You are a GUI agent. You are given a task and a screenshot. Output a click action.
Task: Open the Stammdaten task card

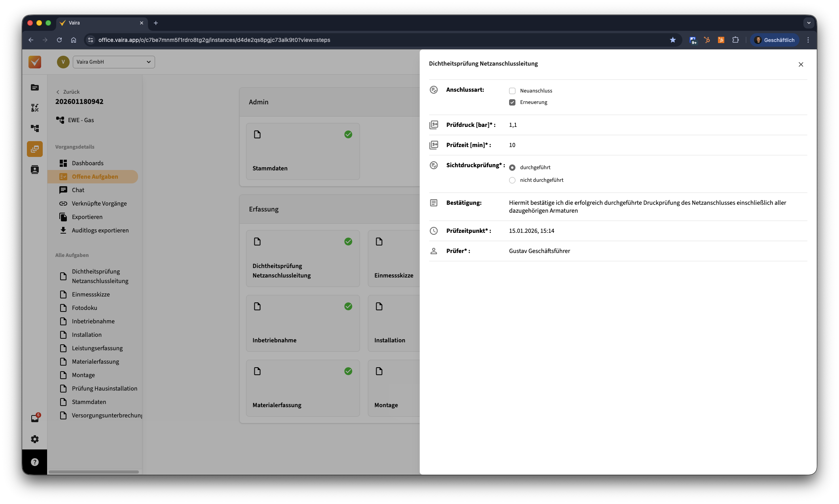(303, 151)
